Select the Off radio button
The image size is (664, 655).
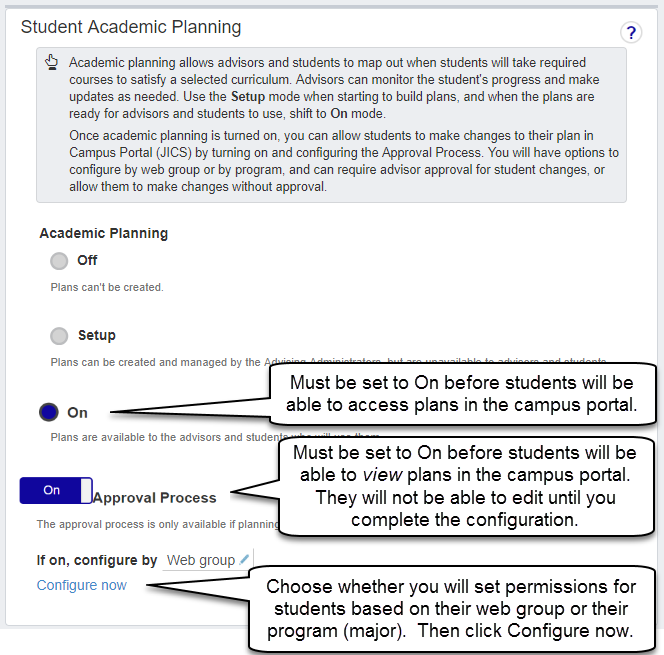tap(59, 261)
